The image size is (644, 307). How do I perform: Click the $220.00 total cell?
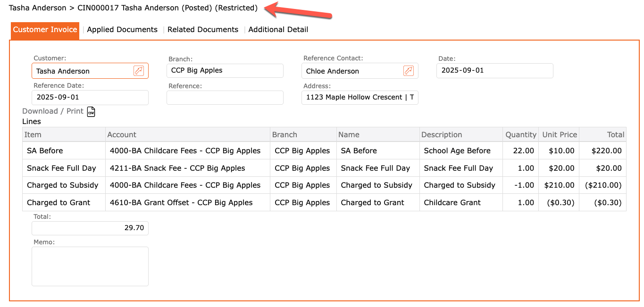[603, 151]
